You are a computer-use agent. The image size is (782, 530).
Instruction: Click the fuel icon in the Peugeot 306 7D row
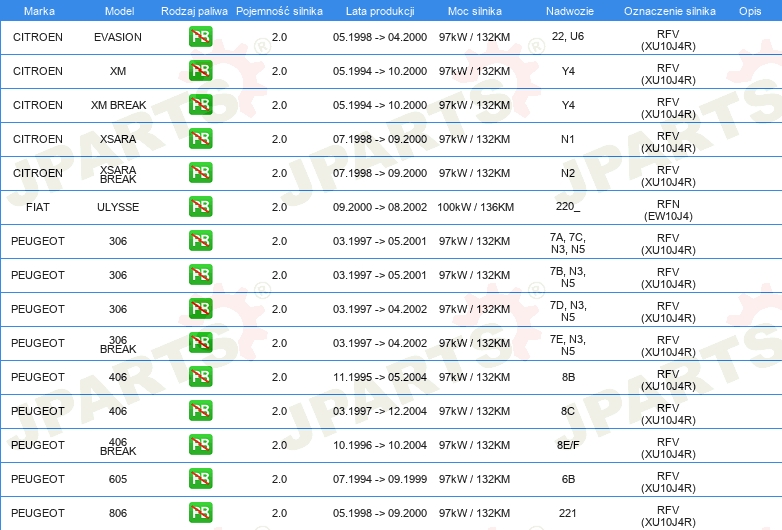pyautogui.click(x=200, y=309)
